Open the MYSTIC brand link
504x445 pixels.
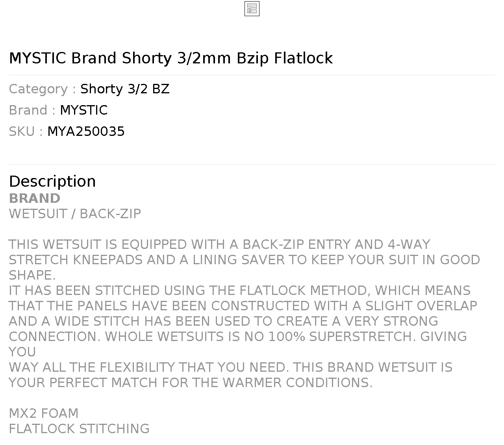click(83, 110)
